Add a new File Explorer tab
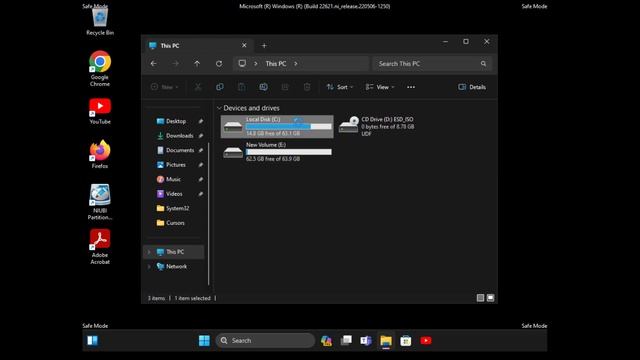The height and width of the screenshot is (360, 640). tap(264, 46)
